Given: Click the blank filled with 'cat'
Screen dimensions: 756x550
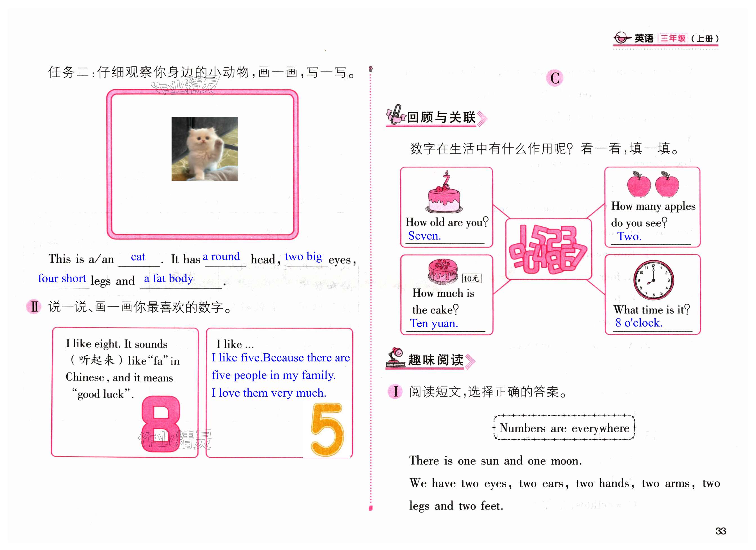Looking at the screenshot, I should click(x=138, y=257).
